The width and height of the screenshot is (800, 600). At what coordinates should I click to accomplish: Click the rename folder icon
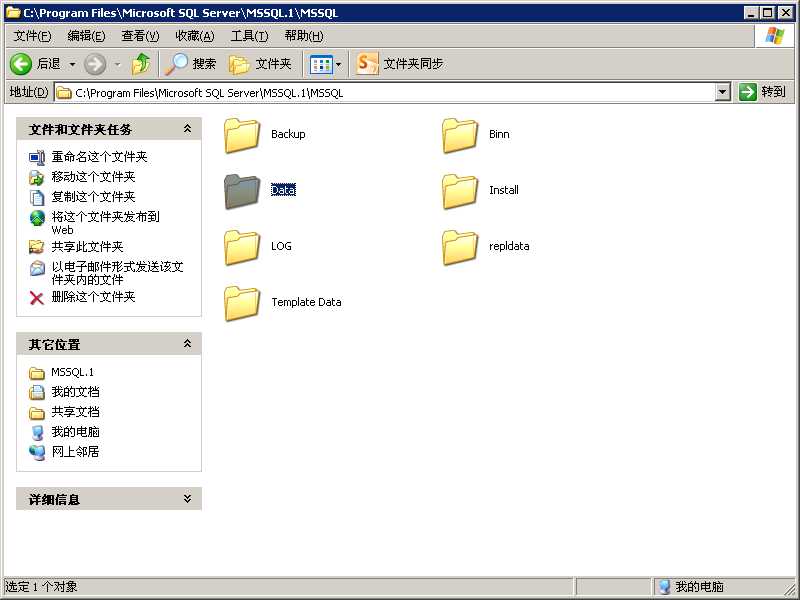37,158
